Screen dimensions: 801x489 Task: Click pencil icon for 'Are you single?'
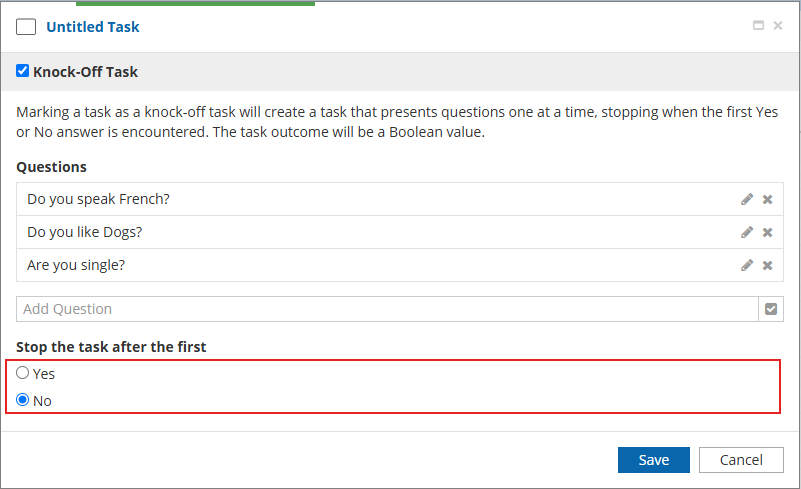[747, 265]
